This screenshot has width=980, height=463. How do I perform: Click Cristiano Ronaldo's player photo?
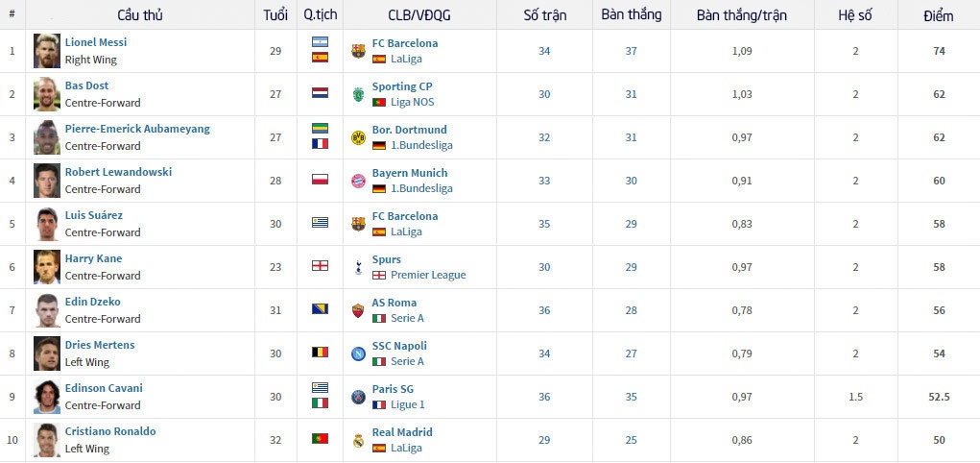[47, 440]
